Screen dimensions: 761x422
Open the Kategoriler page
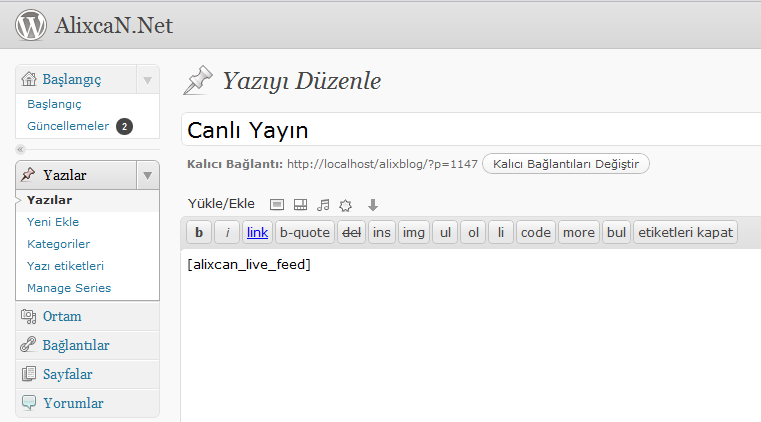pos(59,244)
